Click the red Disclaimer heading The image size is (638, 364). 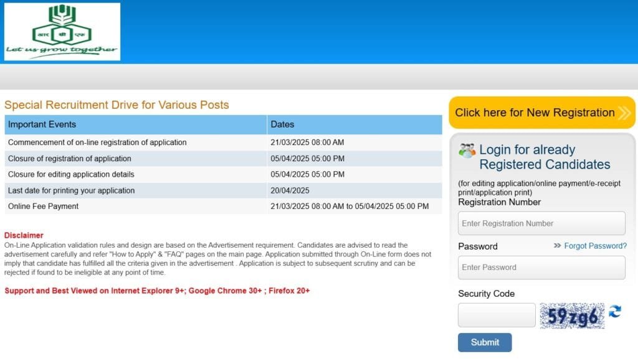click(x=24, y=235)
